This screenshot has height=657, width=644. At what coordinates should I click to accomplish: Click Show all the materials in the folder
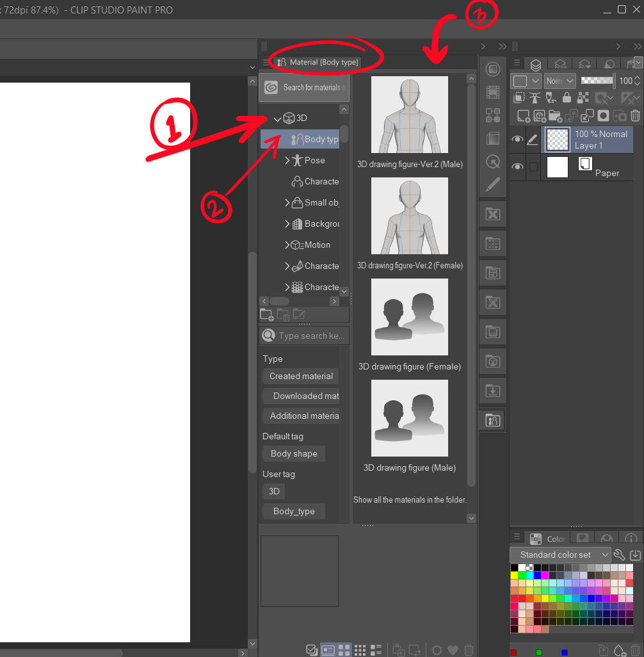pyautogui.click(x=409, y=500)
